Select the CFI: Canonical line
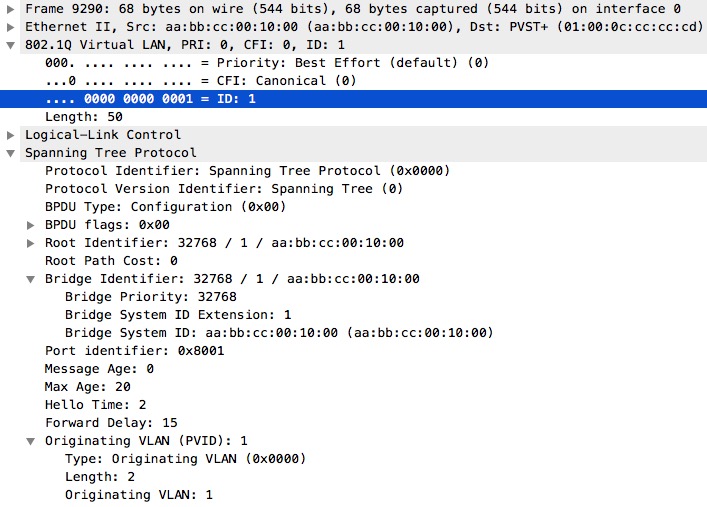 tap(201, 81)
